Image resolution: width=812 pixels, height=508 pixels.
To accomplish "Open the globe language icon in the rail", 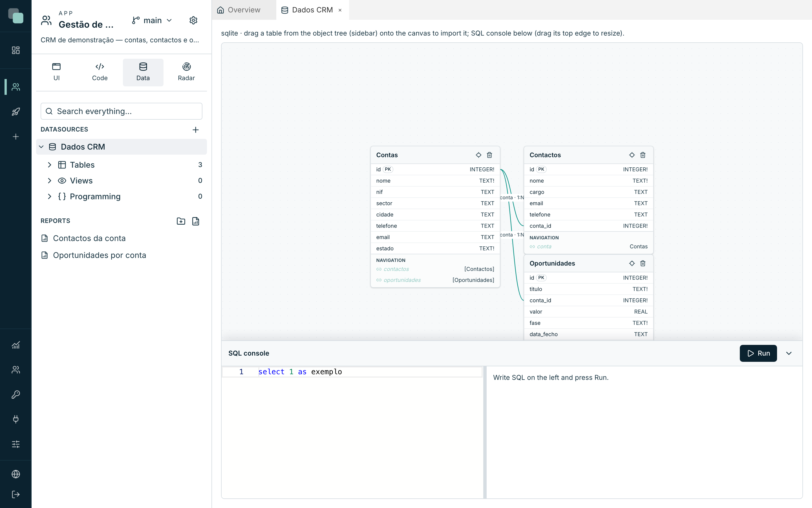I will point(16,474).
